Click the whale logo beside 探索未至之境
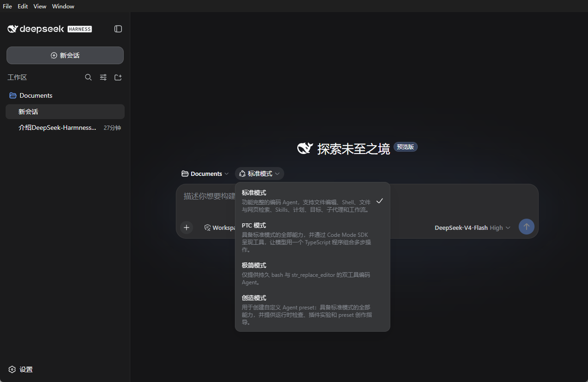 [x=305, y=148]
